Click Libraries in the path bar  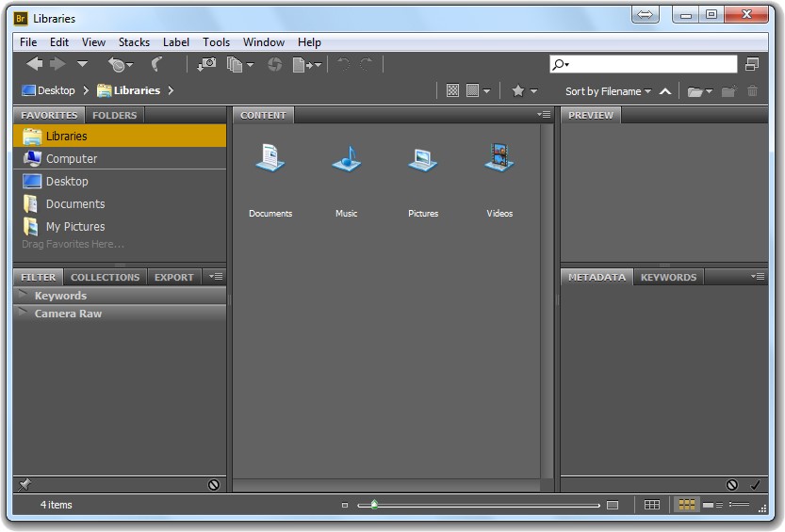[129, 90]
